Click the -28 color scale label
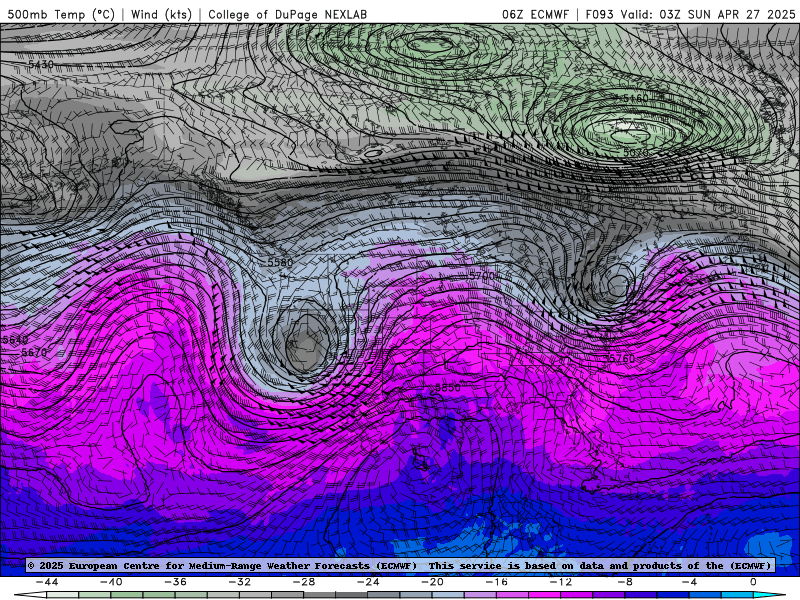 tap(304, 582)
